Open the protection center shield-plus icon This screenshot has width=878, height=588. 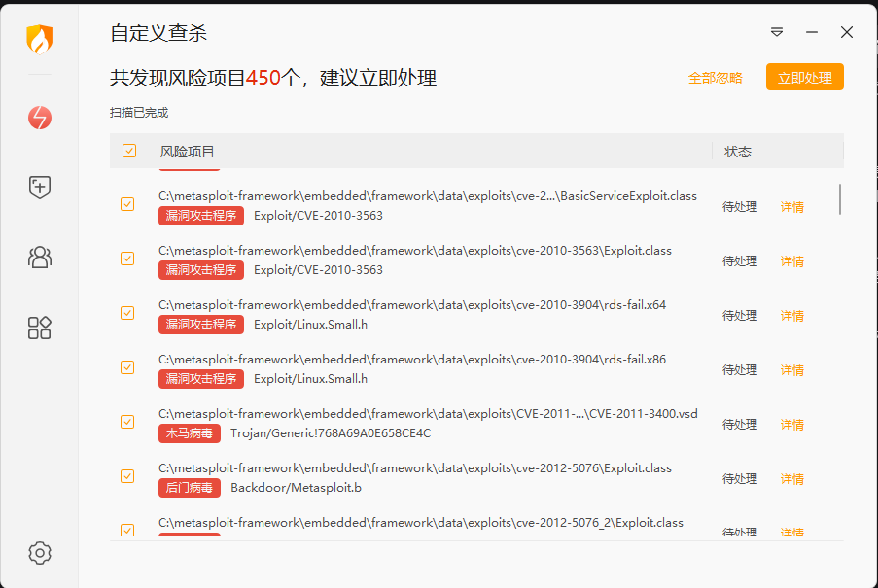pos(40,187)
